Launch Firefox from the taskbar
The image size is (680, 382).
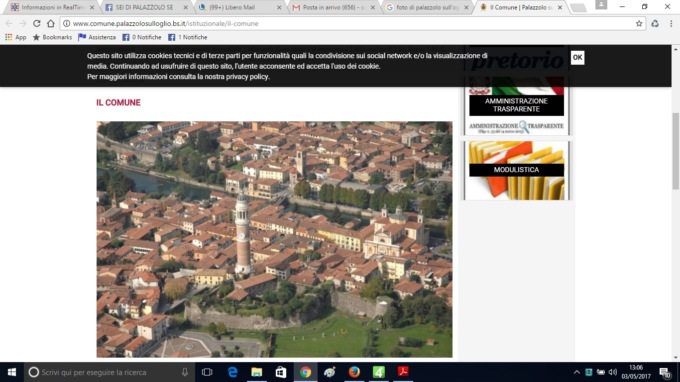point(354,372)
